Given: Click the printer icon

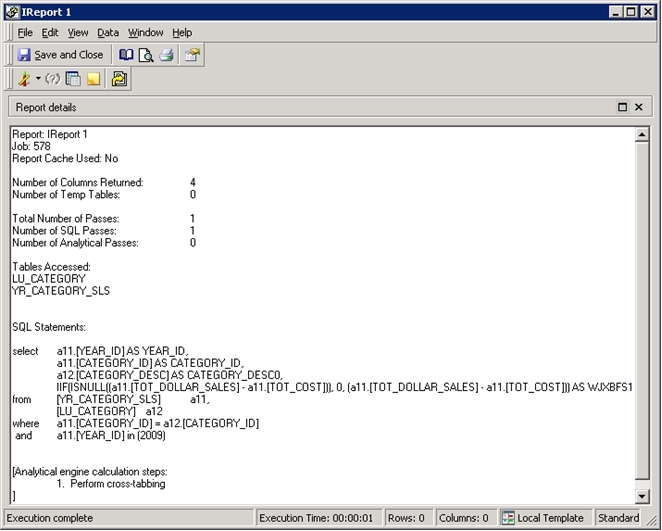Looking at the screenshot, I should point(166,55).
